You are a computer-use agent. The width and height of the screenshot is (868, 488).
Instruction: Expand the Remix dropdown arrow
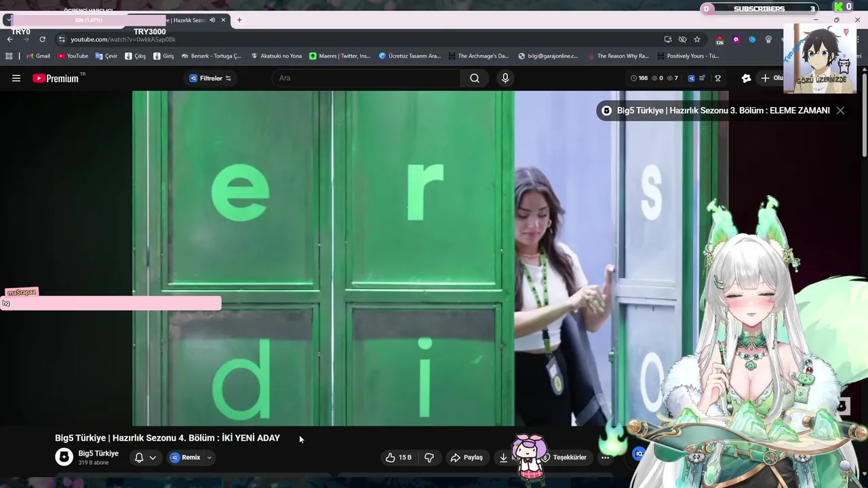(x=209, y=457)
